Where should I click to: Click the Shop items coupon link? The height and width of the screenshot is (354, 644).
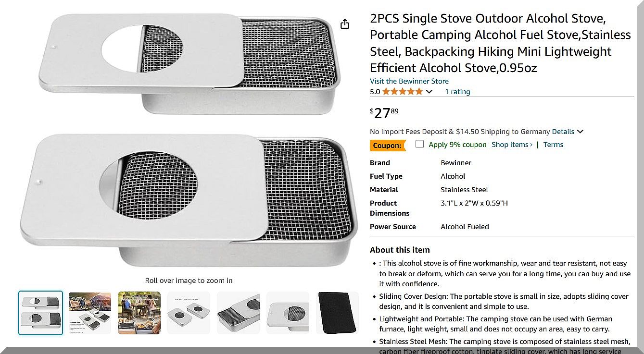[512, 145]
